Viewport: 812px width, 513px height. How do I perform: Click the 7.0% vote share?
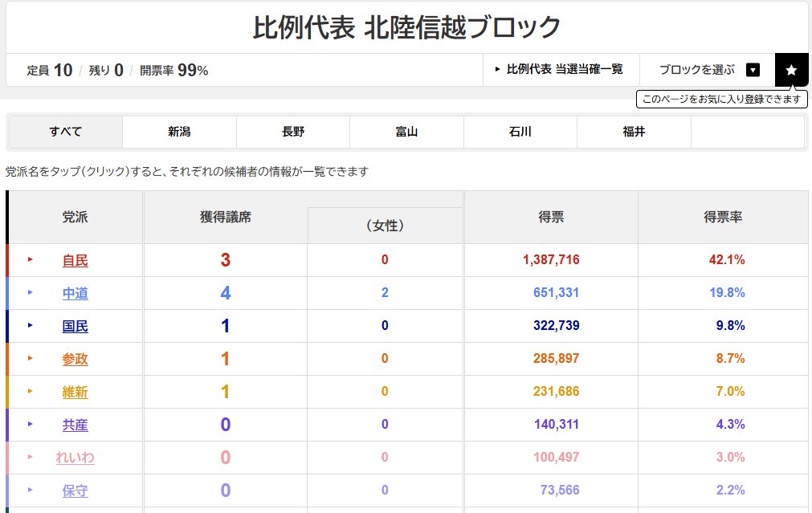731,391
